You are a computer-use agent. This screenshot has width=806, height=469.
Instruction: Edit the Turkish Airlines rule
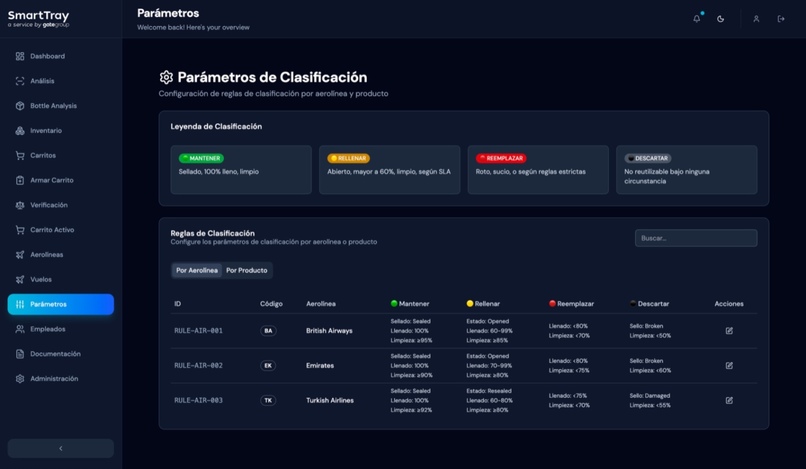[x=729, y=400]
